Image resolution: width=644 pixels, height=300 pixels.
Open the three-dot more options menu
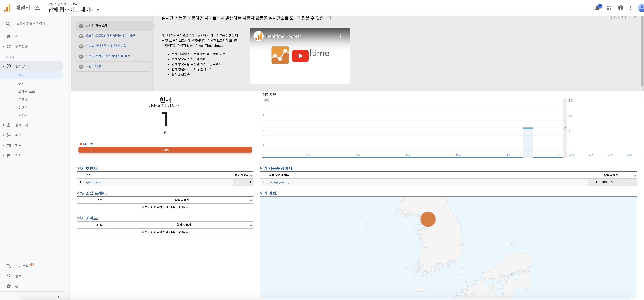point(631,8)
